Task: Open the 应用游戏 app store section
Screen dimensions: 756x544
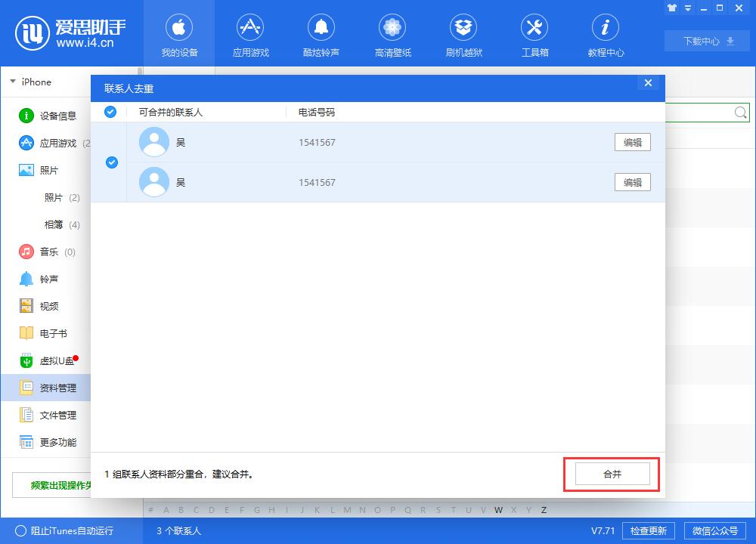Action: (x=249, y=34)
